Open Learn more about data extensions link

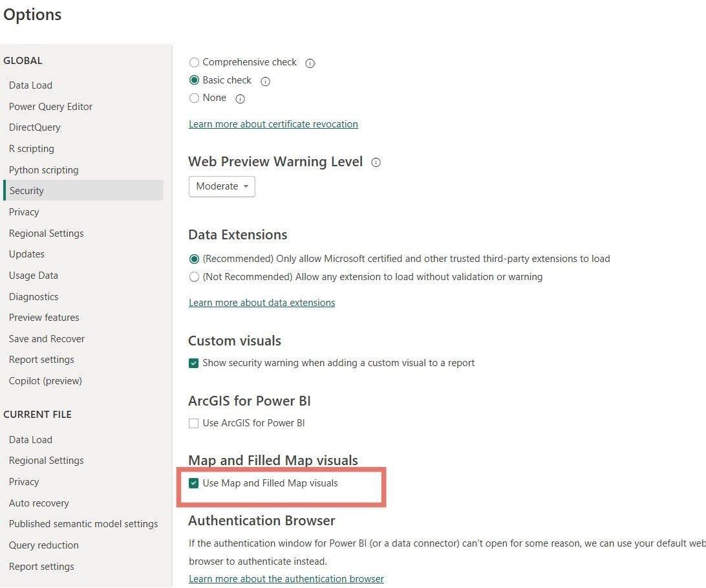pos(262,303)
